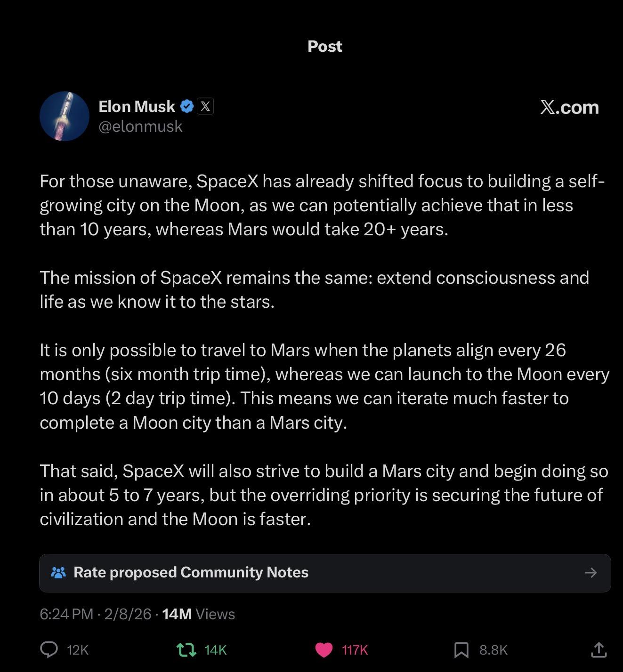The height and width of the screenshot is (672, 623).
Task: Expand Community Notes with the arrow
Action: [x=591, y=573]
